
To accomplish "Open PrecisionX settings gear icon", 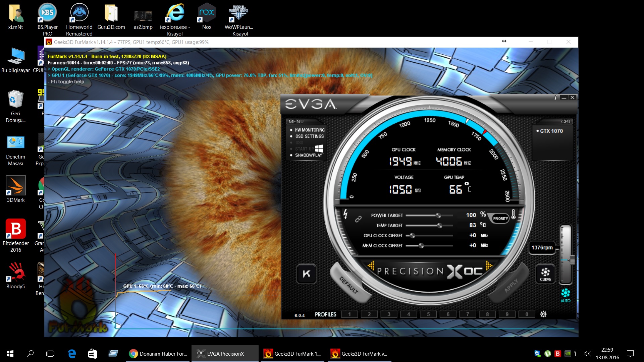I will coord(543,314).
